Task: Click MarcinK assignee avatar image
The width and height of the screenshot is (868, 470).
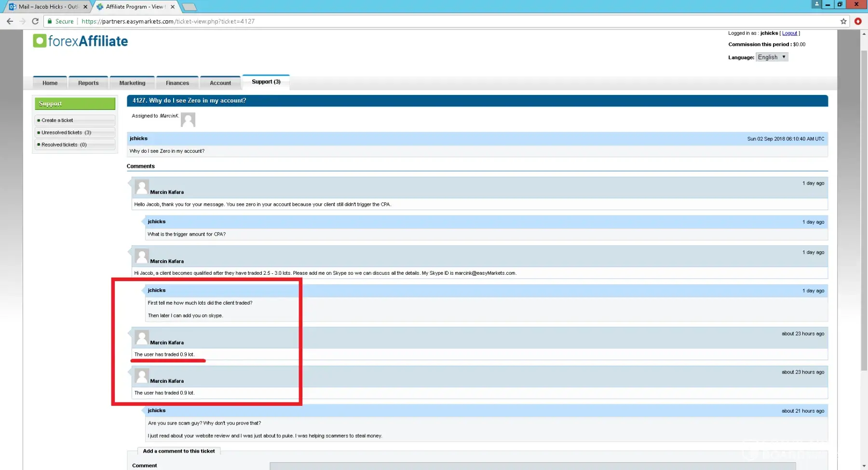Action: 188,120
